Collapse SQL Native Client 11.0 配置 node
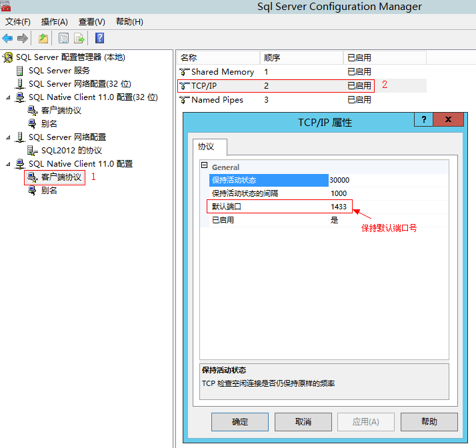Image resolution: width=476 pixels, height=448 pixels. click(x=9, y=164)
